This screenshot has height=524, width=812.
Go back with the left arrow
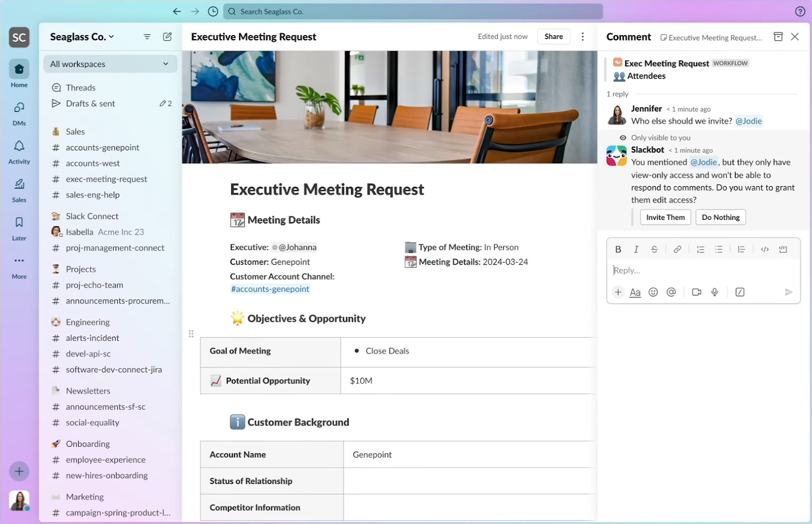pos(177,11)
